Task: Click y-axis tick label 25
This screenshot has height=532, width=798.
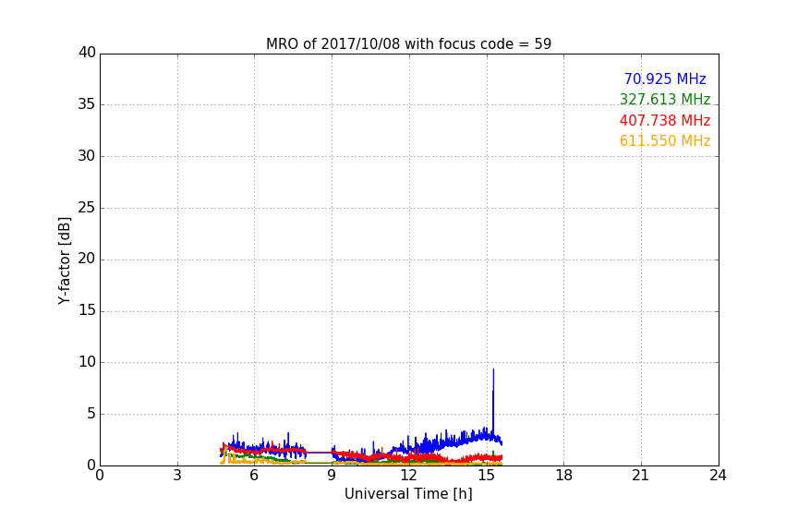Action: point(87,207)
